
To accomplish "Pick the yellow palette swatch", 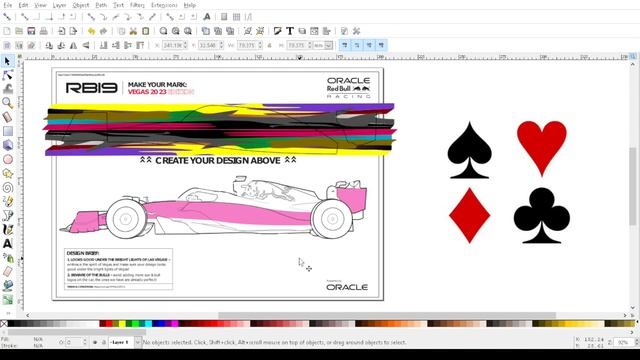I will (122, 324).
